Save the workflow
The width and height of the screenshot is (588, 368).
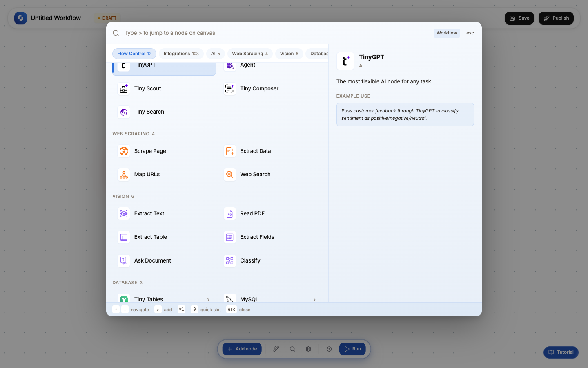click(x=519, y=18)
